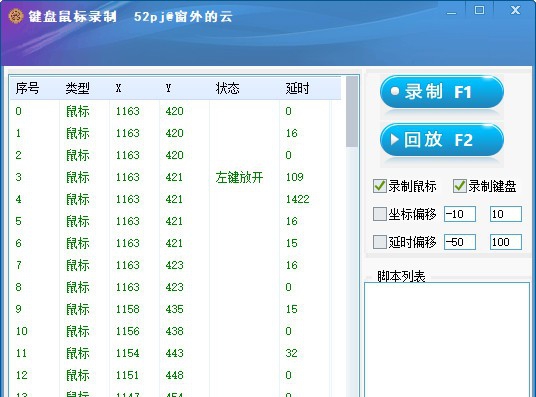
Task: Click the 状态 column header
Action: 244,89
